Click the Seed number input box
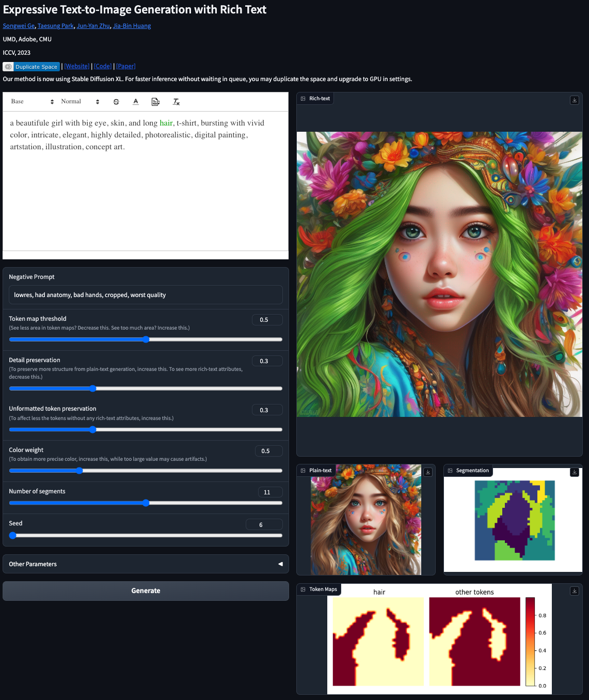 pyautogui.click(x=264, y=524)
